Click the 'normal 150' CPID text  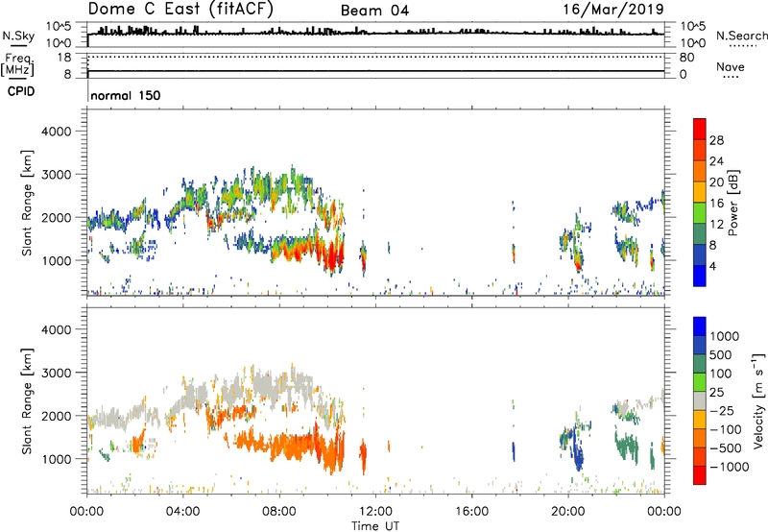point(126,95)
